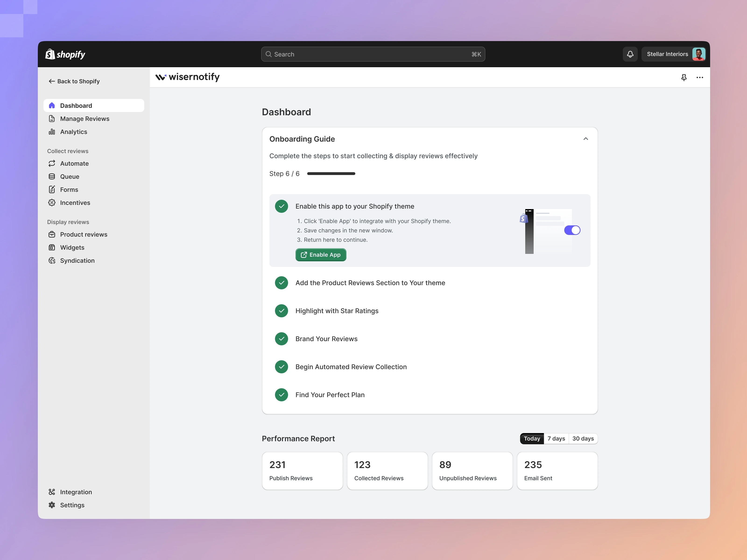
Task: Expand Highlight with Star Ratings step
Action: [430, 311]
